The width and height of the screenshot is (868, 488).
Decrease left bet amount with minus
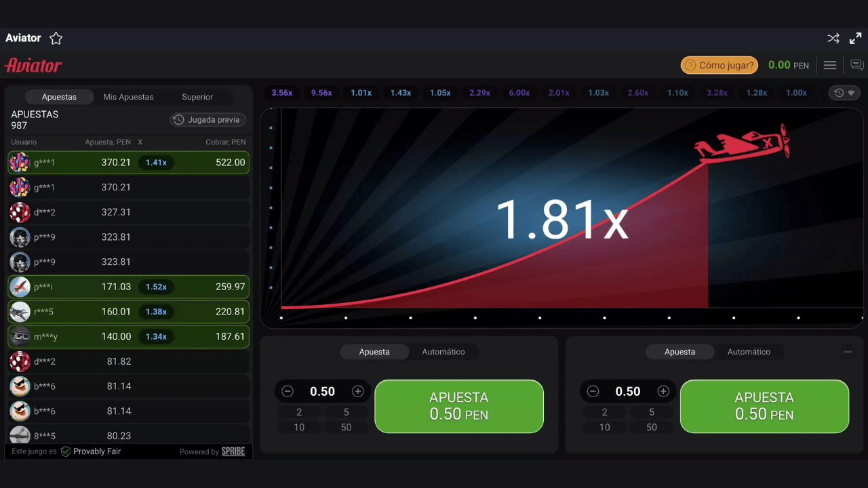click(x=288, y=391)
